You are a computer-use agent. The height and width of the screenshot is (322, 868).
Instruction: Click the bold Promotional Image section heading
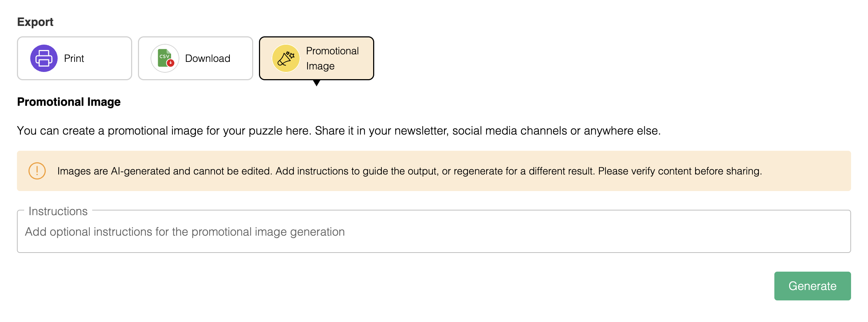coord(69,102)
